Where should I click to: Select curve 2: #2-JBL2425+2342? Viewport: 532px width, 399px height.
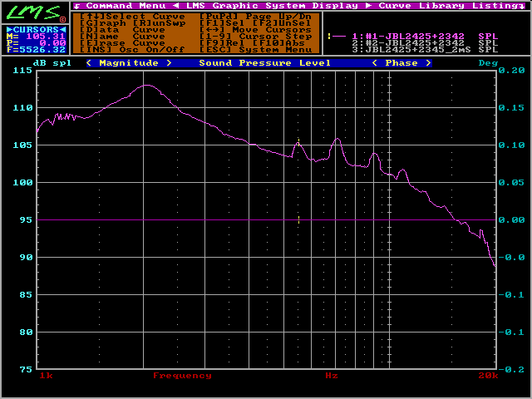pos(425,42)
